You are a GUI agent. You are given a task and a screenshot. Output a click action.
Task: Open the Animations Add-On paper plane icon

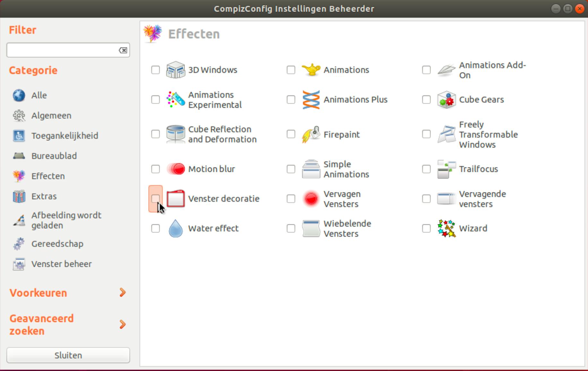[x=446, y=70]
